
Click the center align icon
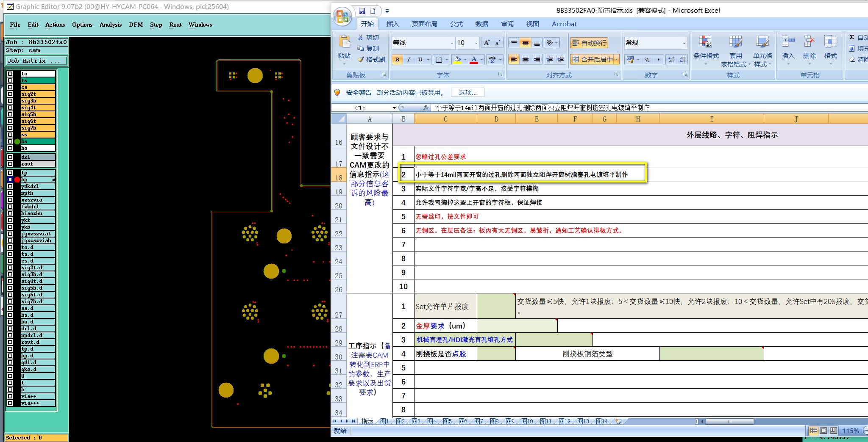[526, 59]
